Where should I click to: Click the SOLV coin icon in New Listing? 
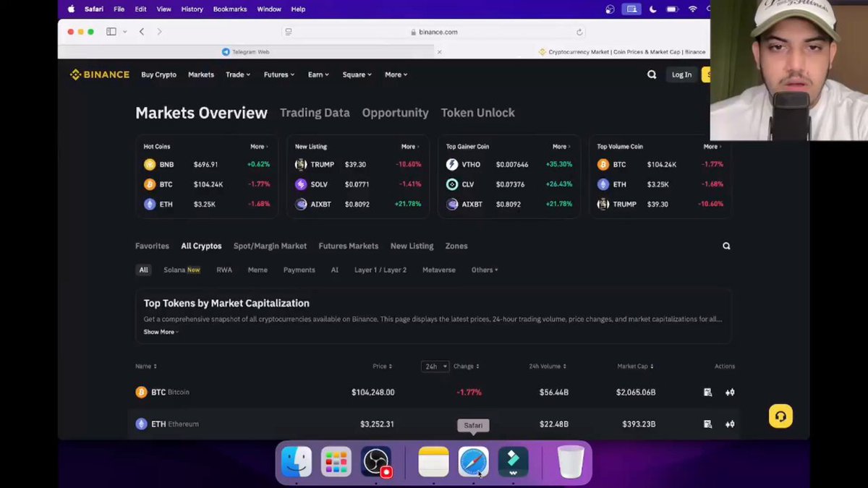click(x=301, y=184)
